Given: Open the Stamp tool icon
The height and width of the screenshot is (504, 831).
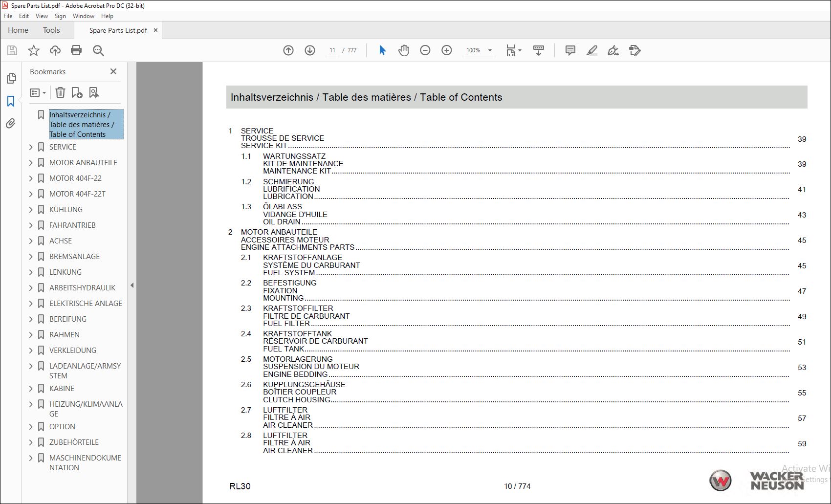Looking at the screenshot, I should pos(634,50).
